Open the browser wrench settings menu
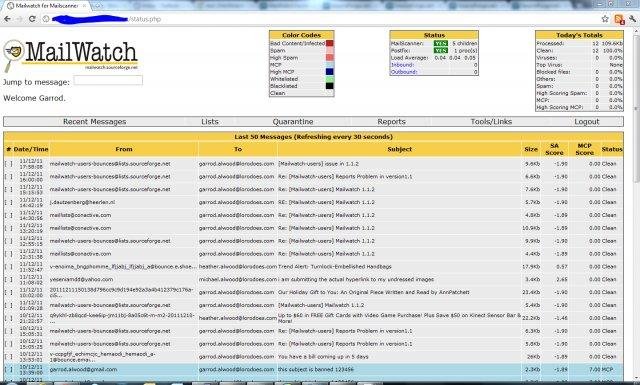640x385 pixels. coord(634,19)
